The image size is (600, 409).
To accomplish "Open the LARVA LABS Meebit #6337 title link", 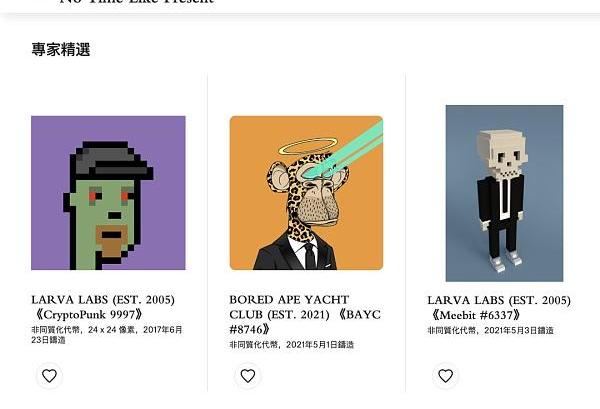I will [499, 307].
